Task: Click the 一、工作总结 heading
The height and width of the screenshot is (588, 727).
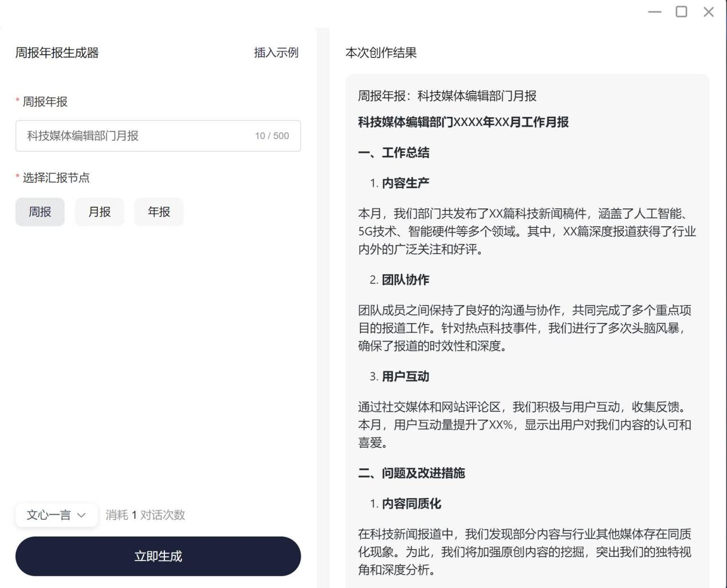Action: click(x=394, y=152)
